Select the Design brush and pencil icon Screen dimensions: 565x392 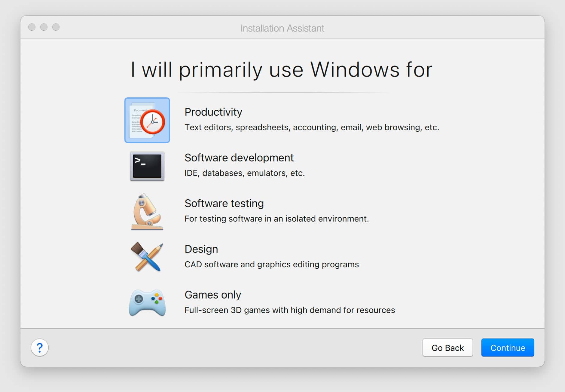point(147,257)
